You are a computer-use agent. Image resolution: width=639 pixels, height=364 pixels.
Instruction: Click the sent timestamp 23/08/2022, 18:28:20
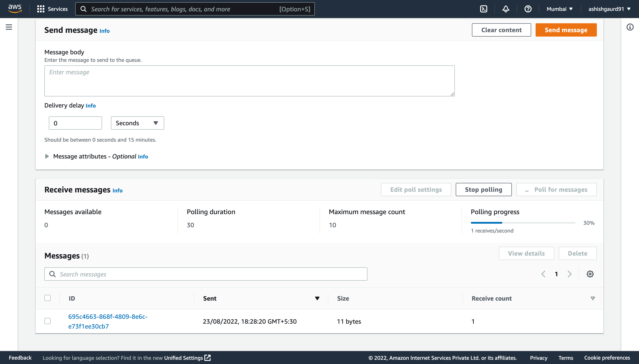[249, 321]
